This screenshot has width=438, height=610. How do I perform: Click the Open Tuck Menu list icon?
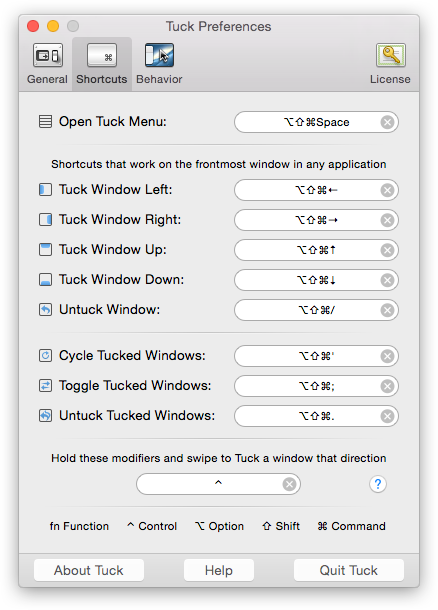[46, 121]
